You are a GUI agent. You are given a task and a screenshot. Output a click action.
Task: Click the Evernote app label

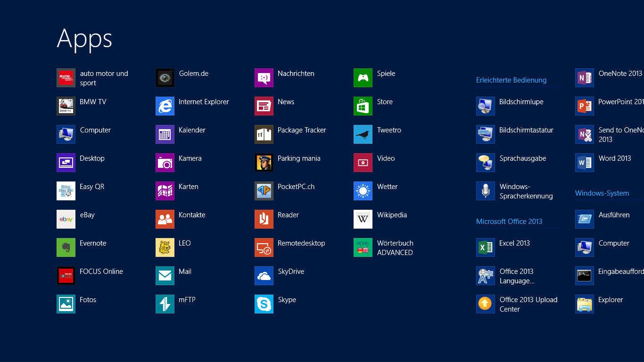pos(93,243)
